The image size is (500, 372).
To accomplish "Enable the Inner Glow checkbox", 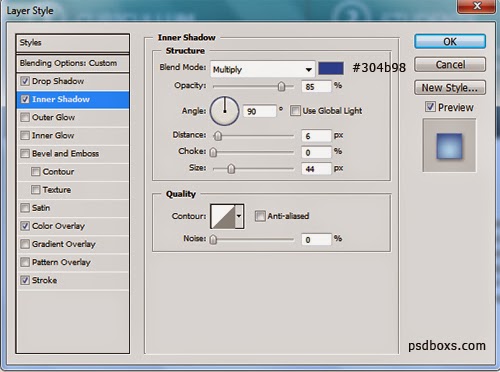I will [x=25, y=135].
